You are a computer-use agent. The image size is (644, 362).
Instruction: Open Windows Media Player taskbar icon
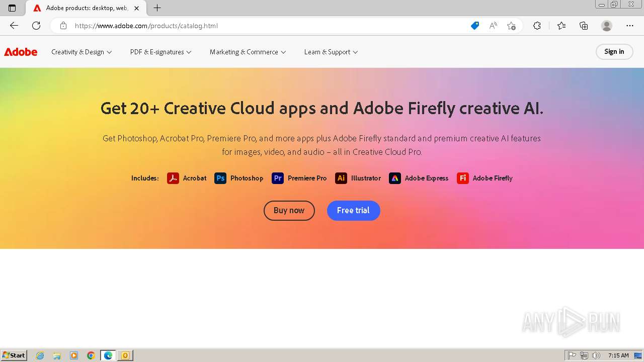click(74, 355)
